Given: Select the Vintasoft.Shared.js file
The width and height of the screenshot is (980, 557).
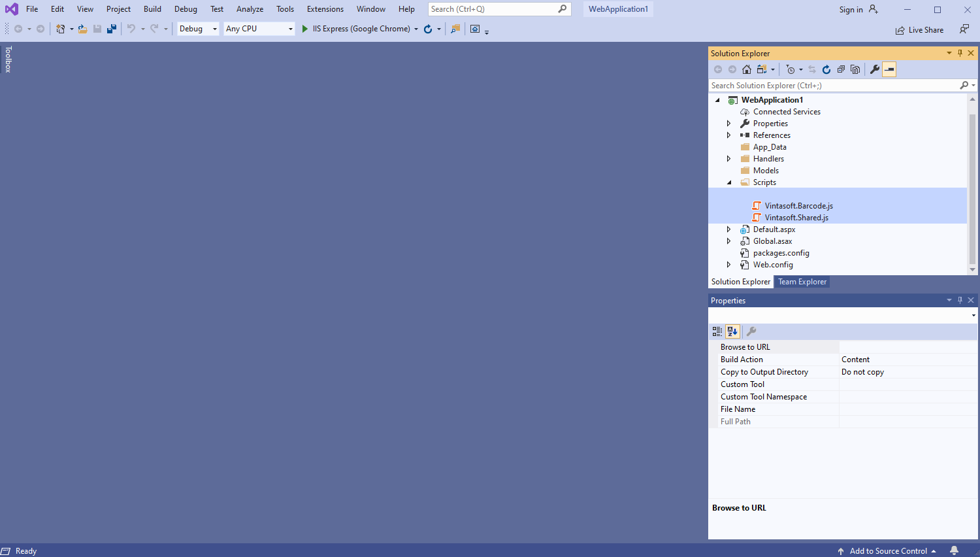Looking at the screenshot, I should pyautogui.click(x=796, y=218).
